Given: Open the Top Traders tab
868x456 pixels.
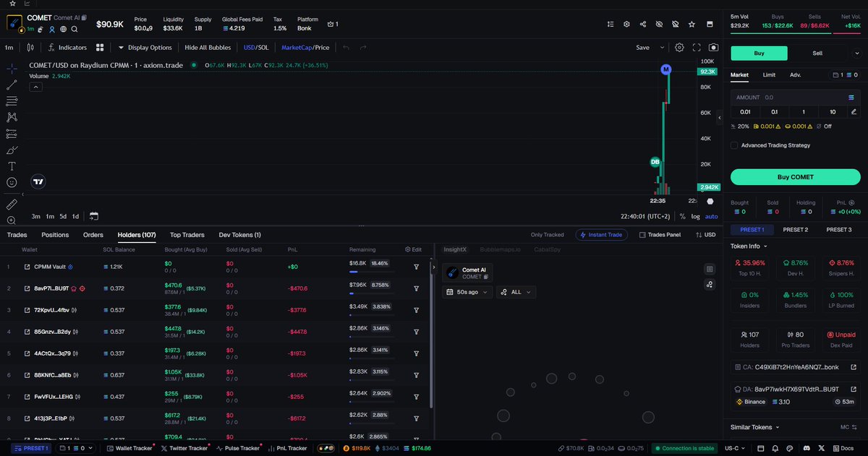Looking at the screenshot, I should (187, 235).
